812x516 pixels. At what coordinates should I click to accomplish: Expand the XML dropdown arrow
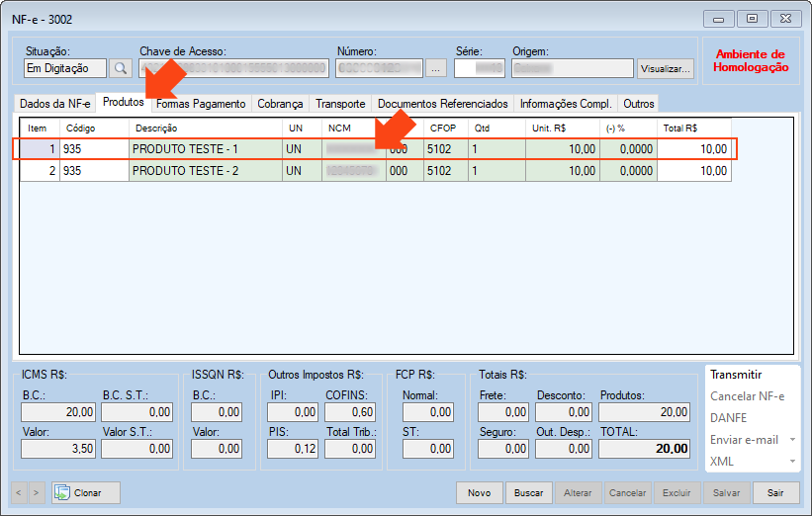[x=790, y=462]
